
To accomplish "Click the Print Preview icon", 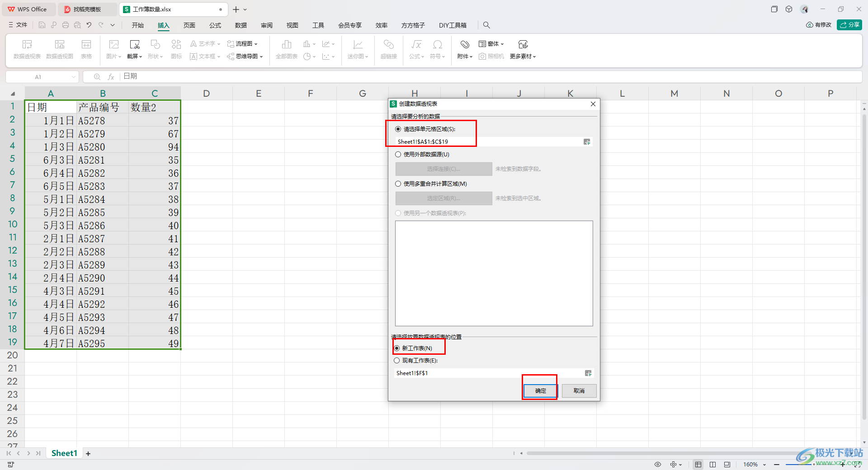I will 77,25.
